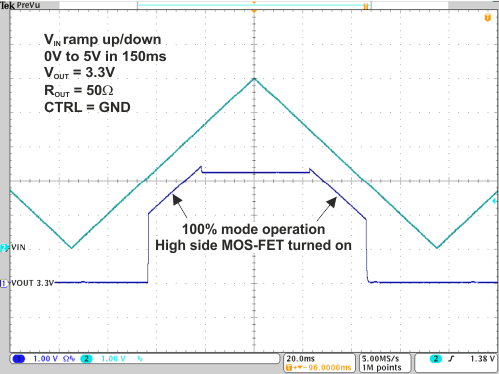Click the rising edge trigger slope icon
Viewport: 499px width, 374px height.
[x=451, y=359]
